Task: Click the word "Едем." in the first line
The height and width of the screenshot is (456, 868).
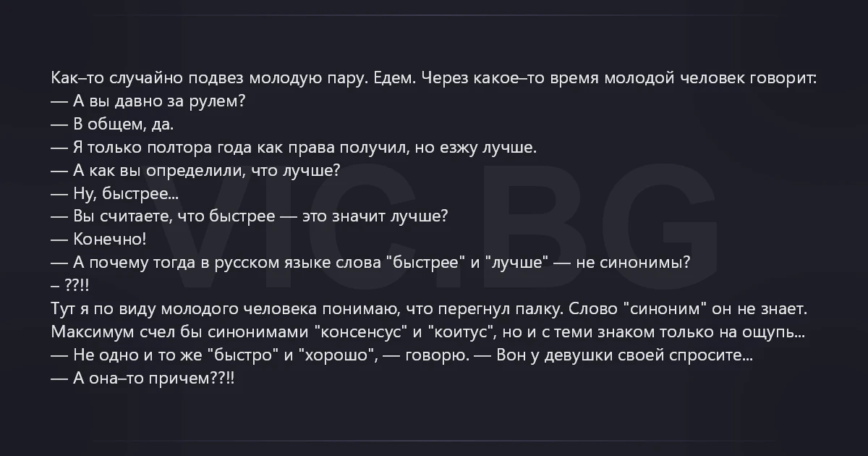Action: click(394, 78)
